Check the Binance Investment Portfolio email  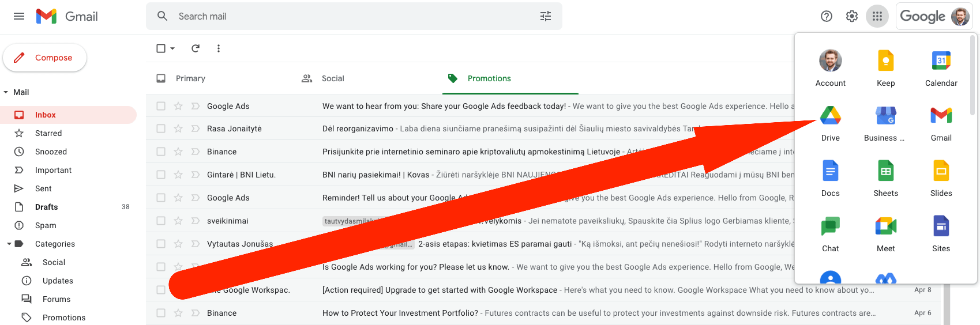click(x=161, y=313)
